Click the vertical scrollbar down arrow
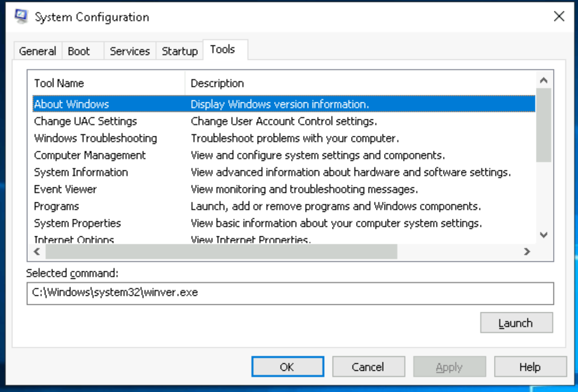Image resolution: width=578 pixels, height=392 pixels. point(544,234)
